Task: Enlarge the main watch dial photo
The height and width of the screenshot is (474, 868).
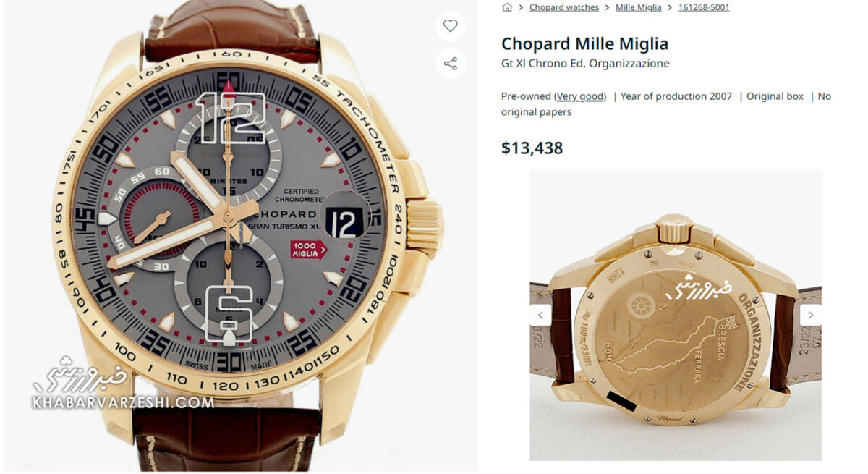Action: [239, 237]
